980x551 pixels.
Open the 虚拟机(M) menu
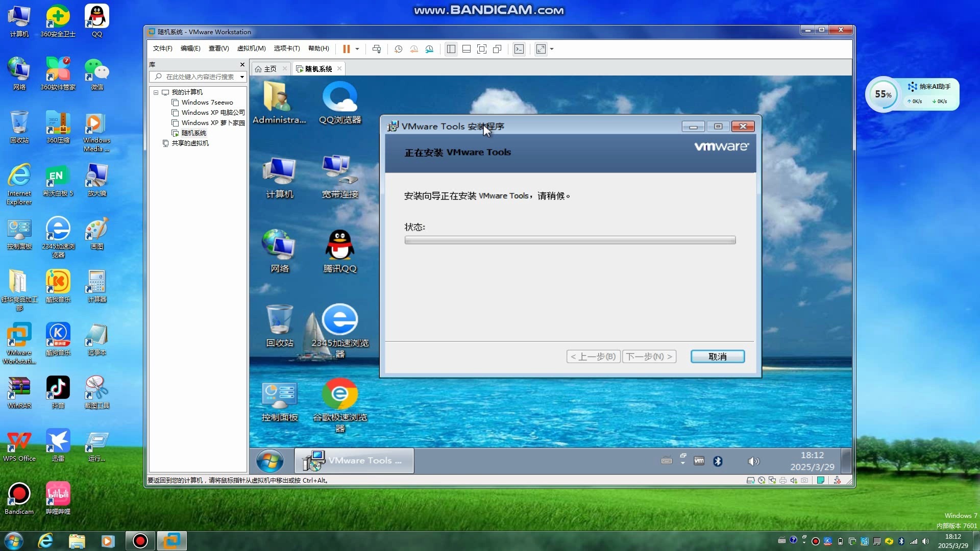point(251,48)
